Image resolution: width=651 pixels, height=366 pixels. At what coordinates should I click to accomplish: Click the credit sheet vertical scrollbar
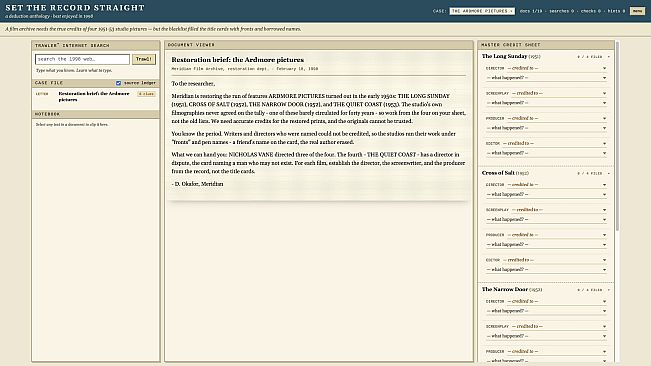617,137
